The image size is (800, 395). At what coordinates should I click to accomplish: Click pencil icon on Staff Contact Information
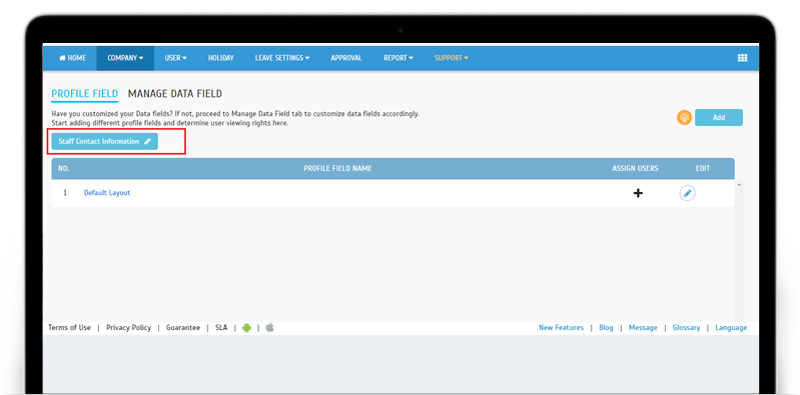tap(147, 141)
